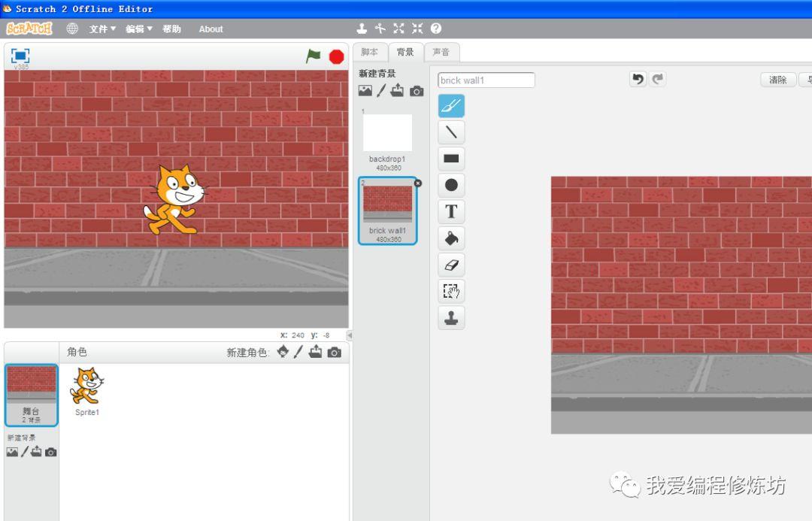Paint new stage backdrop below 舞台
812x521 pixels.
24,452
